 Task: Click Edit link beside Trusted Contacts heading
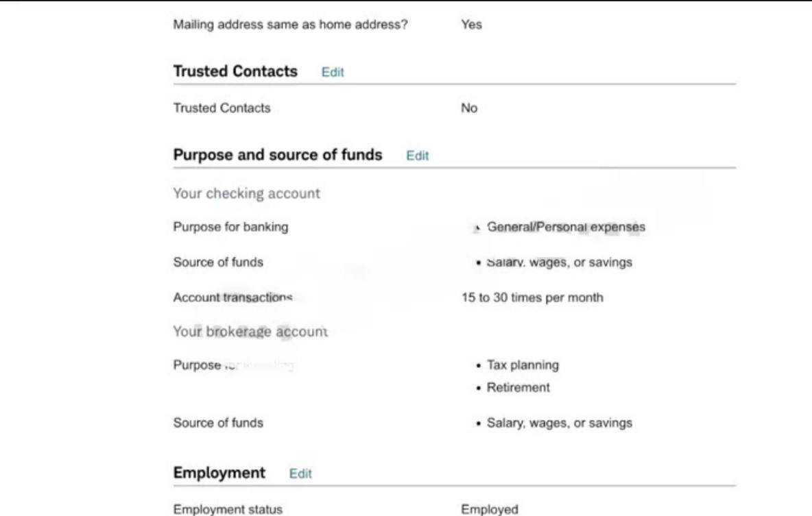pyautogui.click(x=333, y=72)
